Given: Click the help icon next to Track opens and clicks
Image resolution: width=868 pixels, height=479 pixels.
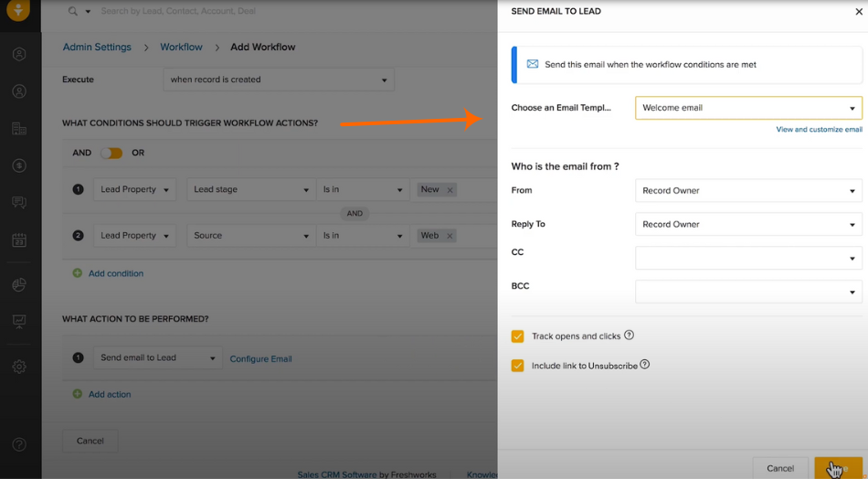Looking at the screenshot, I should (x=629, y=335).
